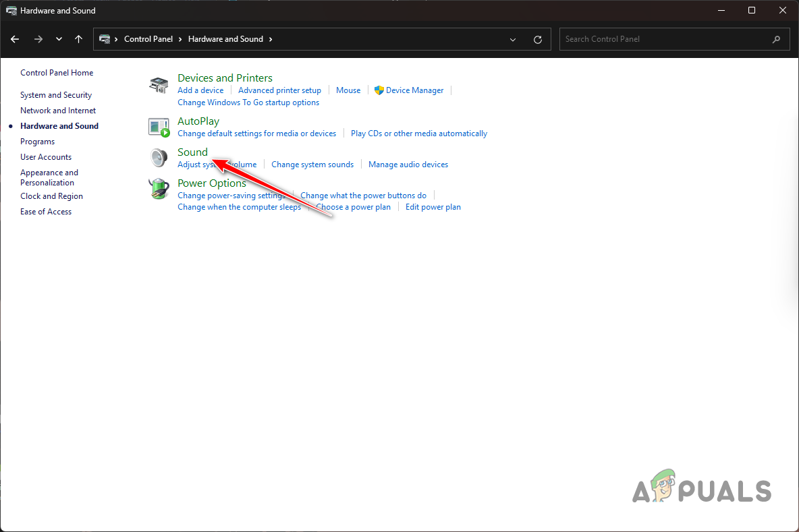Open Manage audio devices

pyautogui.click(x=408, y=165)
